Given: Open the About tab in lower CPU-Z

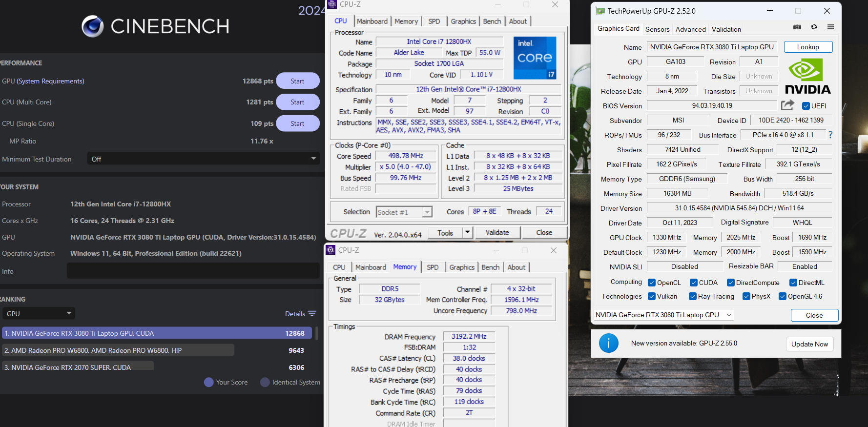Looking at the screenshot, I should (517, 267).
